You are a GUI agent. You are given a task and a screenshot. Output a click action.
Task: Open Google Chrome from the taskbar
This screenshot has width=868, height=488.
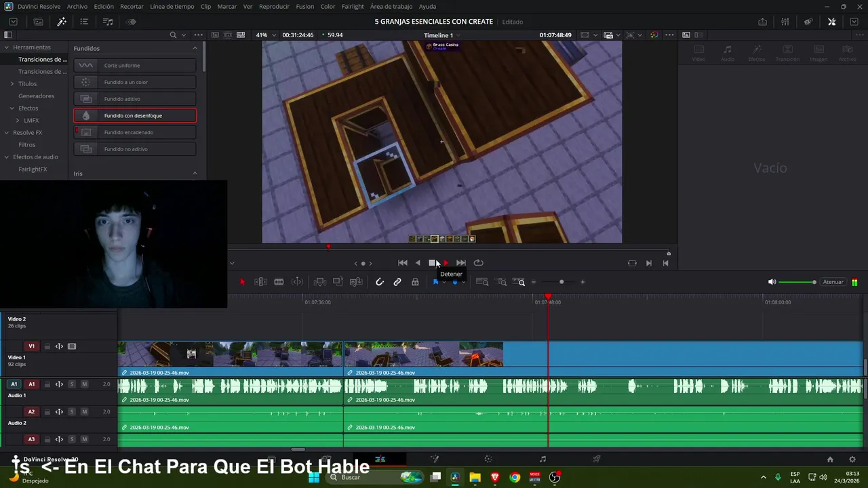[515, 477]
